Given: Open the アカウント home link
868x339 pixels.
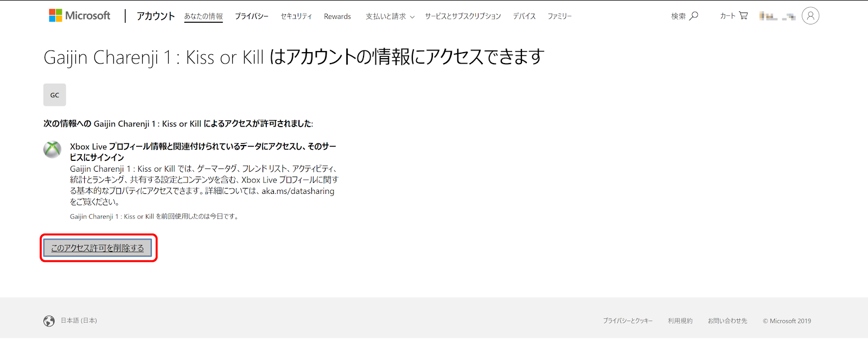Looking at the screenshot, I should click(156, 16).
